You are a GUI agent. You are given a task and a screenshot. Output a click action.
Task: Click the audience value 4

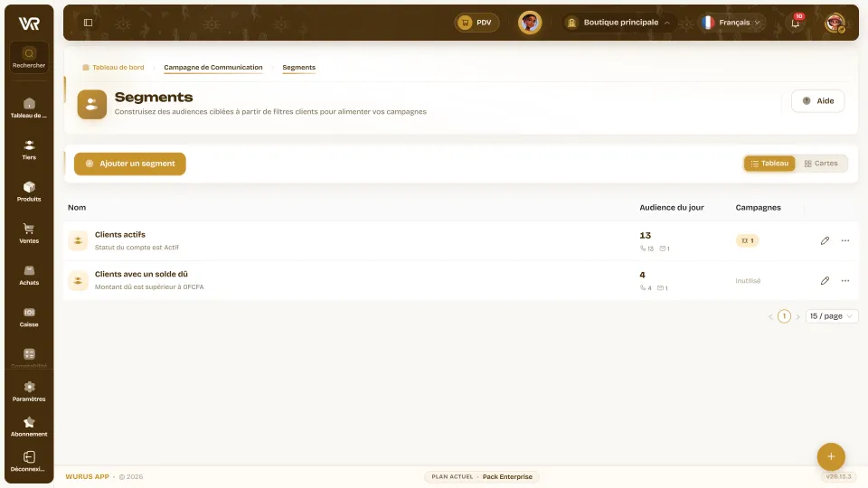click(642, 275)
